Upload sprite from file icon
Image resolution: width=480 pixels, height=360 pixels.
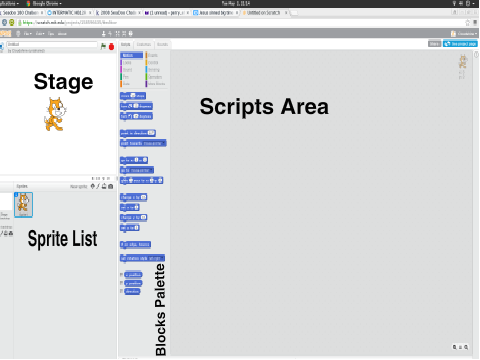[x=104, y=186]
